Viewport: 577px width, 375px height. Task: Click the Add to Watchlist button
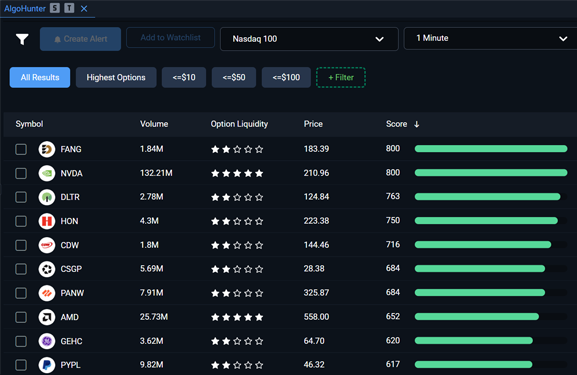pos(170,38)
